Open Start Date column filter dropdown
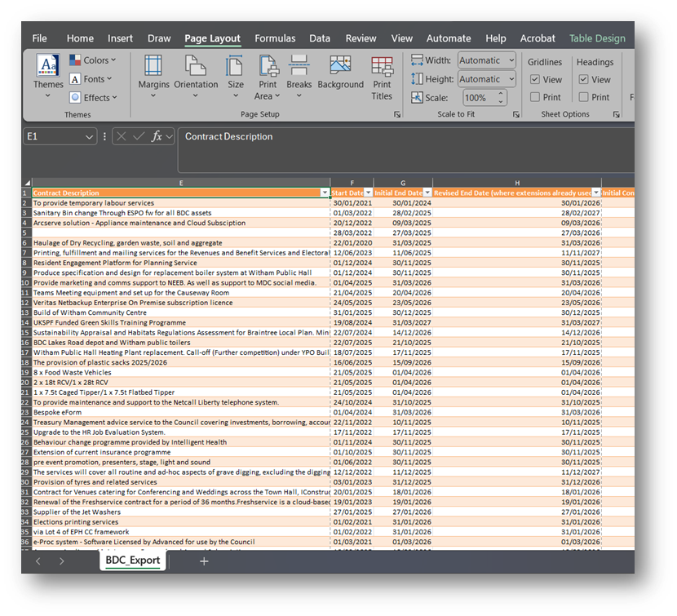The height and width of the screenshot is (616, 677). coord(368,193)
